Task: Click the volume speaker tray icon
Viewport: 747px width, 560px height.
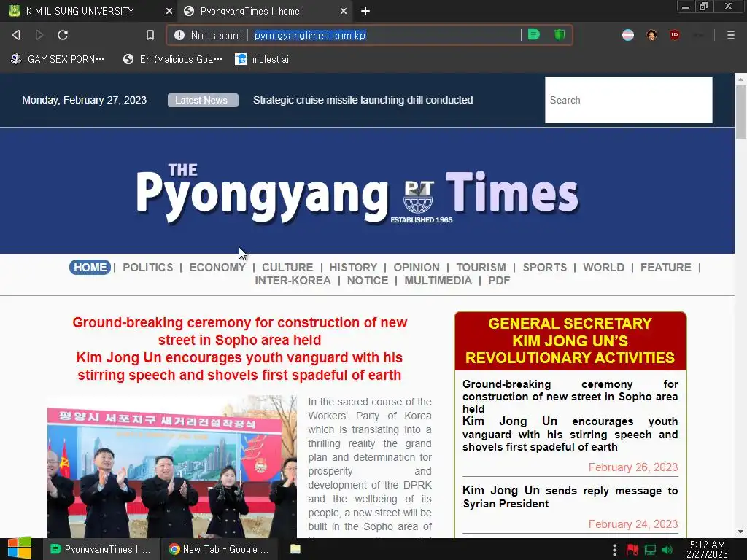Action: click(x=667, y=550)
